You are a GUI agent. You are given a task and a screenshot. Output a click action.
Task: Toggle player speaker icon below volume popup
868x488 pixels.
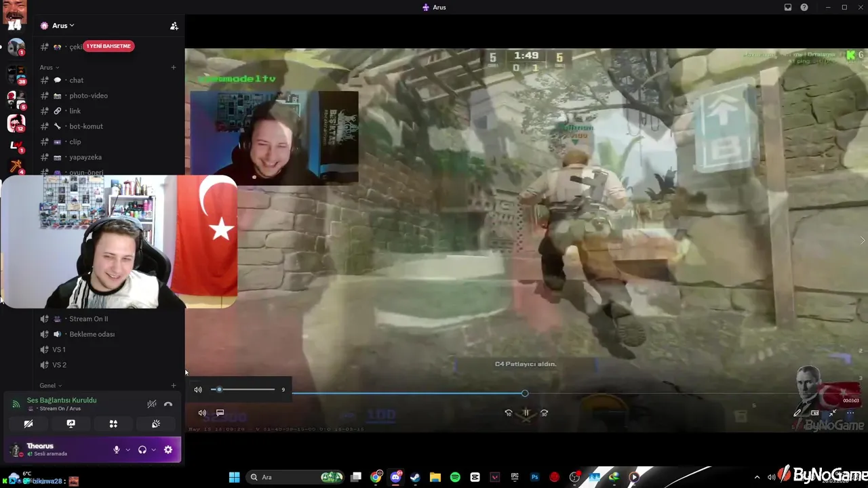pos(202,413)
